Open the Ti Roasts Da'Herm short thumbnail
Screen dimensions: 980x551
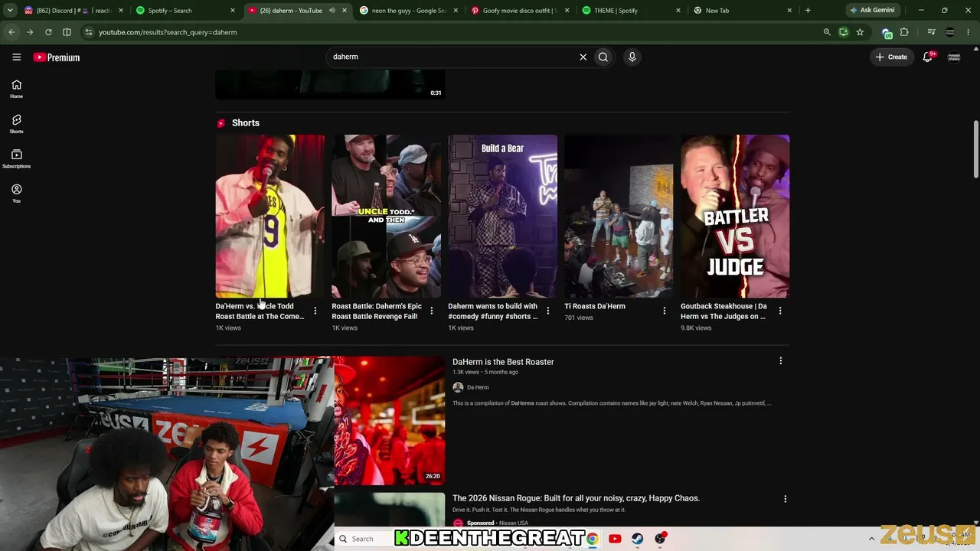coord(619,217)
